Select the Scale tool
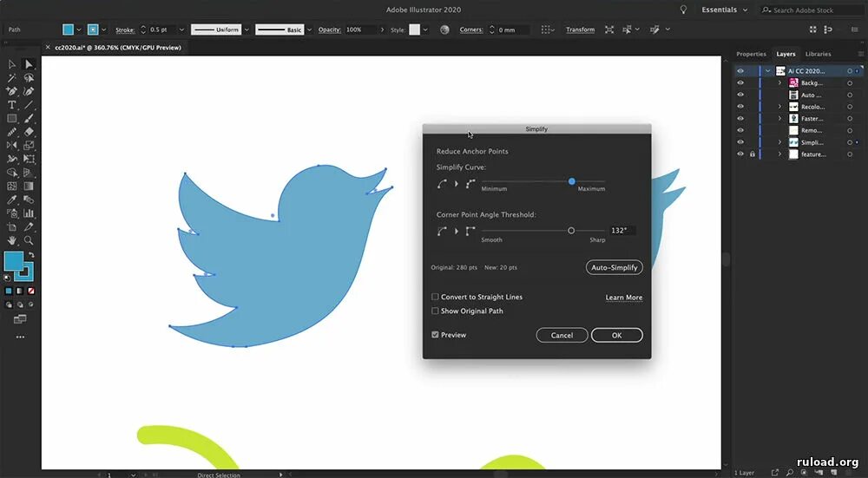The width and height of the screenshot is (868, 478). 29,146
